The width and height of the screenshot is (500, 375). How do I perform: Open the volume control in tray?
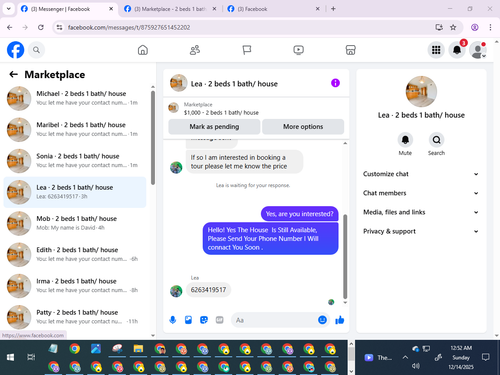415,366
